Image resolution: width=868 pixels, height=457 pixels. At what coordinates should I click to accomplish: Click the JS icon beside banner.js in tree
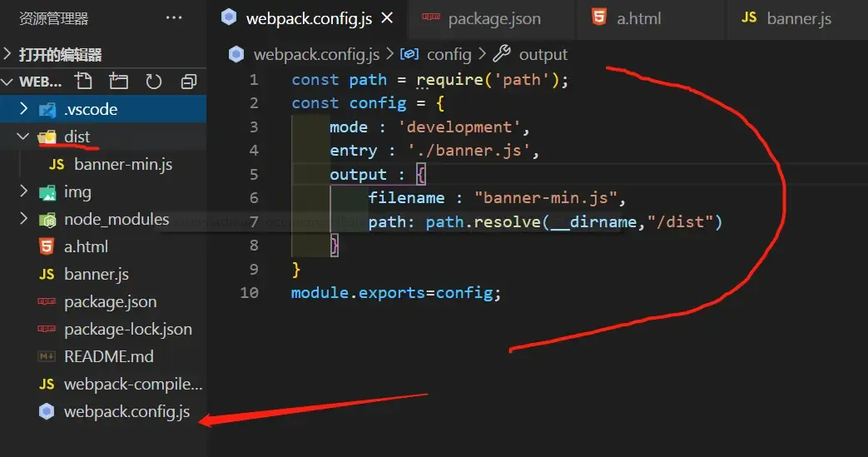(47, 274)
